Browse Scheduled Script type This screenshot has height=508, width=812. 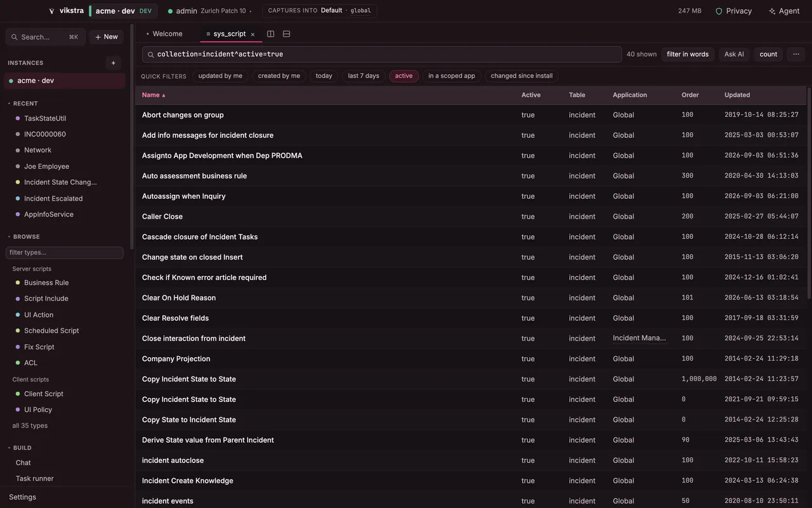coord(51,331)
